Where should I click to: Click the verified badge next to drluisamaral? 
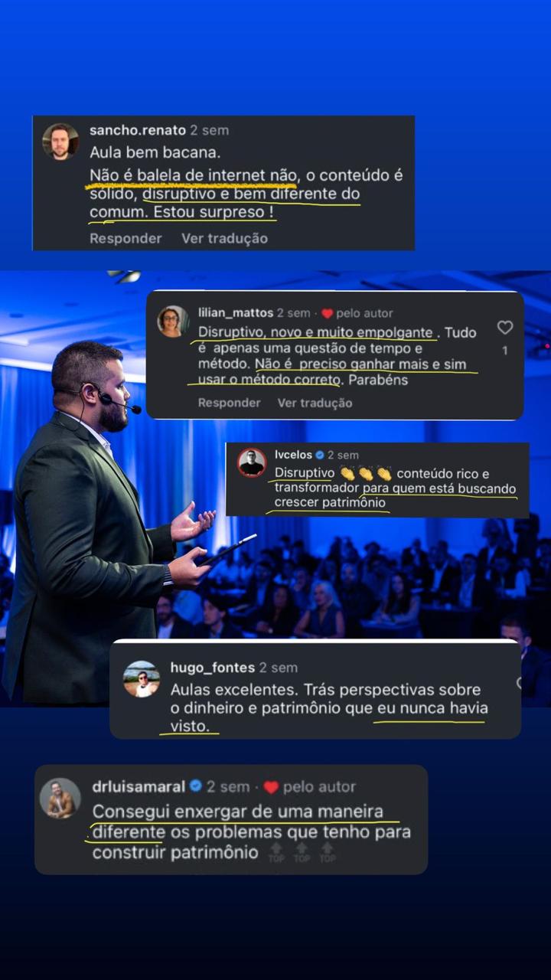195,786
